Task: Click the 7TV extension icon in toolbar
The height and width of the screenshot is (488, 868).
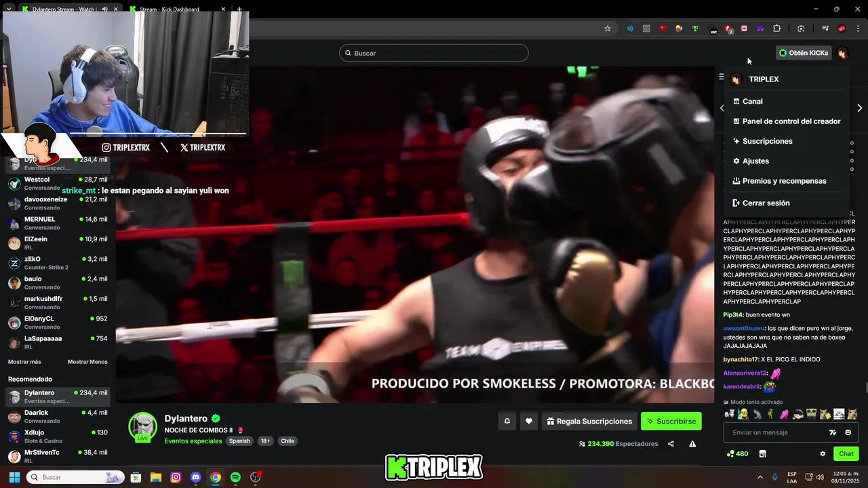Action: coord(760,28)
